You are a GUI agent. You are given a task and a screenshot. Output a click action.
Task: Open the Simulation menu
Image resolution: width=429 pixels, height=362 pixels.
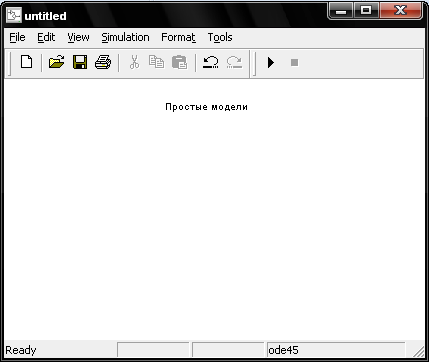coord(125,37)
